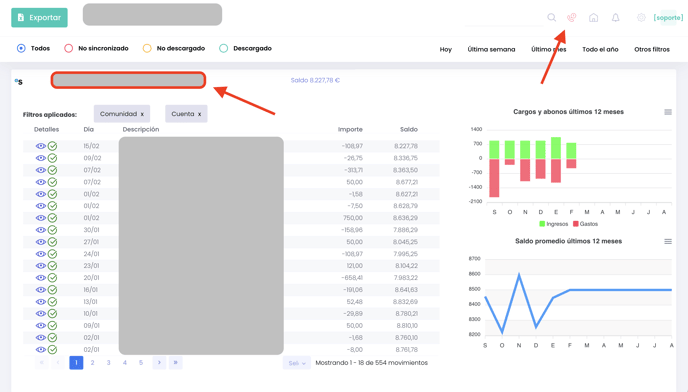Click the [soporte] user label
Viewport: 688px width, 392px height.
coord(668,18)
